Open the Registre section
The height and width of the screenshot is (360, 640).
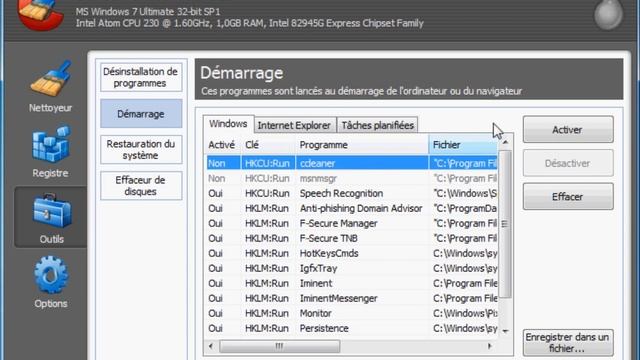coord(51,152)
